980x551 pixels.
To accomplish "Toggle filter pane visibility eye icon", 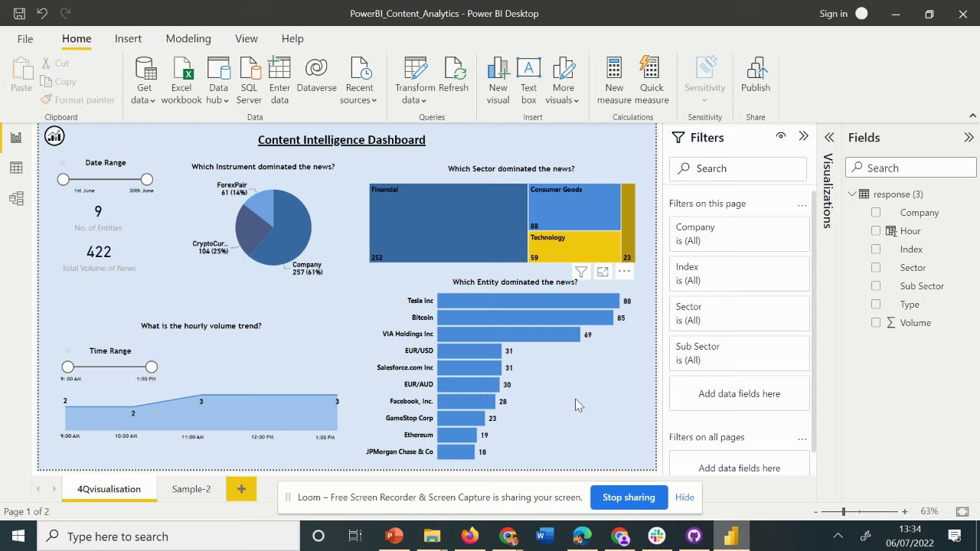I will tap(781, 136).
